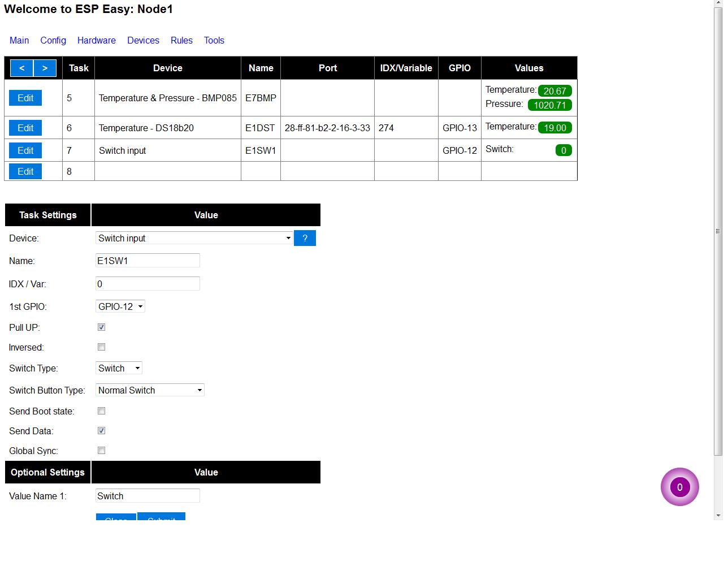728x579 pixels.
Task: Disable the Send Data checkbox
Action: pyautogui.click(x=102, y=431)
